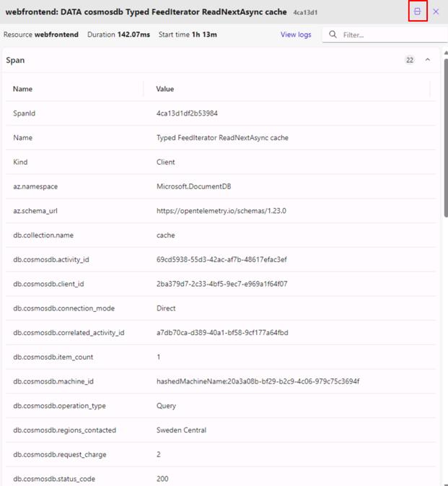Screen dimensions: 448x486
Task: Collapse the Span section chevron
Action: (428, 60)
